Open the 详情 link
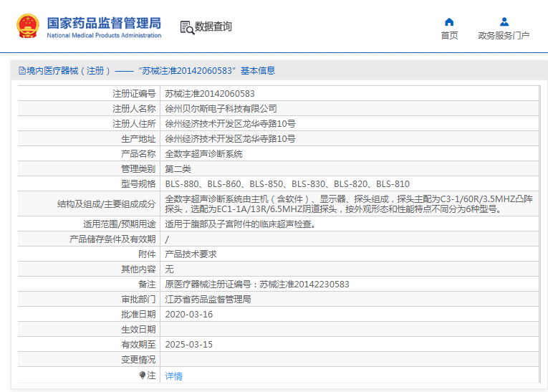Screen dimensions: 548x392 coord(174,376)
